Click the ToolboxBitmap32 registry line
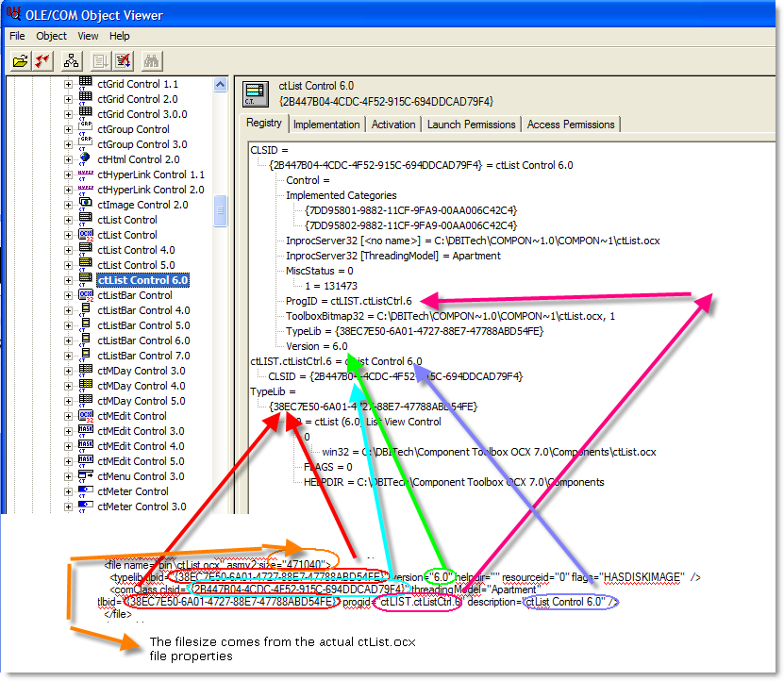This screenshot has width=784, height=681. (x=451, y=316)
